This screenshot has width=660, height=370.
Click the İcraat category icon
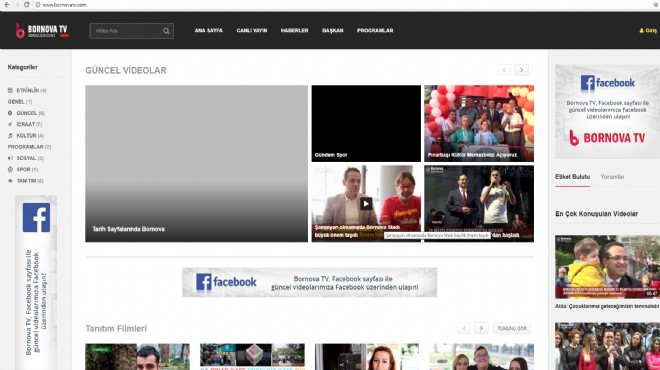coord(10,124)
